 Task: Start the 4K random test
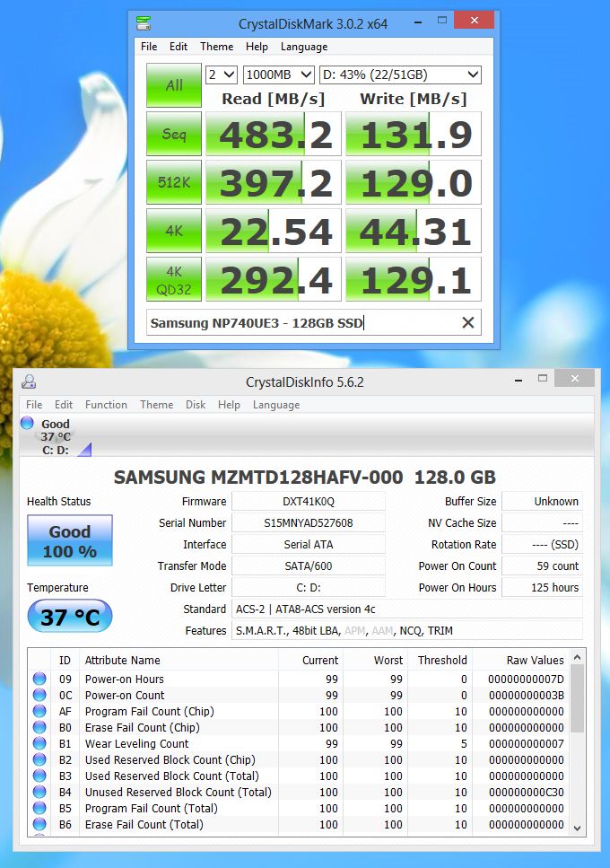tap(174, 231)
